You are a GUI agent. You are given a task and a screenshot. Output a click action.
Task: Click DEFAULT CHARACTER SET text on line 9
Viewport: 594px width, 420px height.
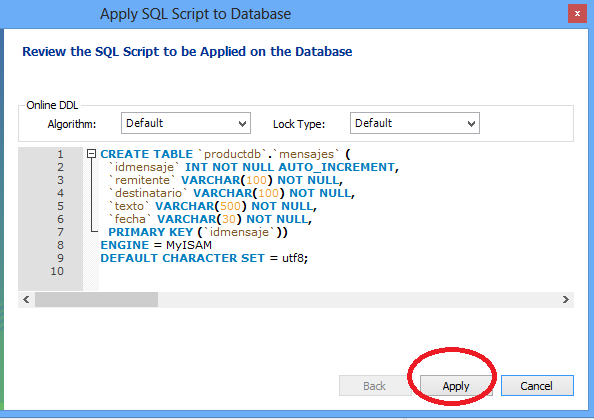182,258
